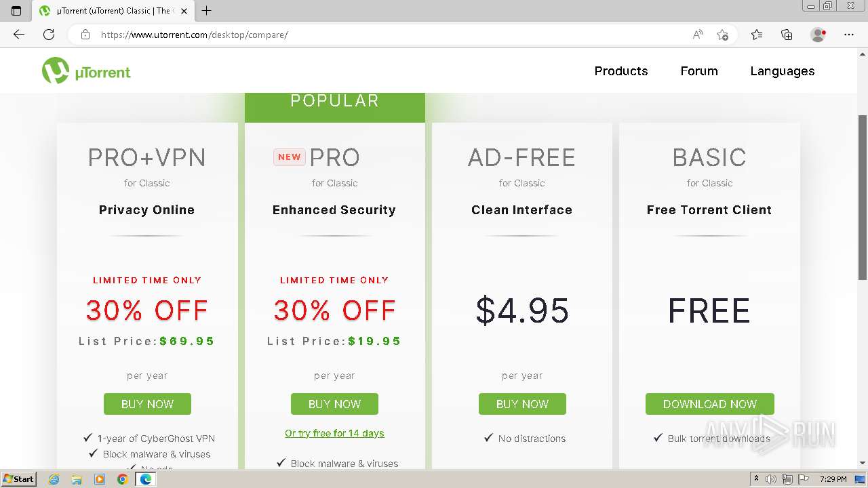The height and width of the screenshot is (488, 868).
Task: Open the Read aloud icon in address bar
Action: pyautogui.click(x=697, y=35)
